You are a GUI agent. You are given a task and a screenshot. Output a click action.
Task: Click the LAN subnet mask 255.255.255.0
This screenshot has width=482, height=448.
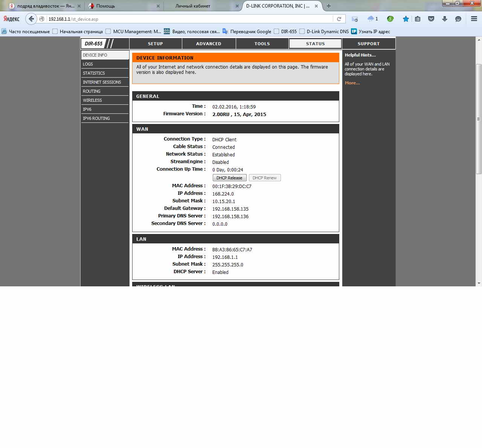coord(228,265)
